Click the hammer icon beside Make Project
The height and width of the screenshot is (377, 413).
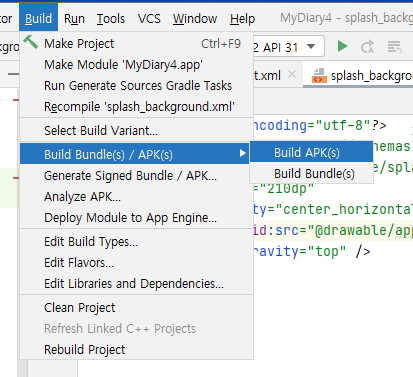(31, 42)
